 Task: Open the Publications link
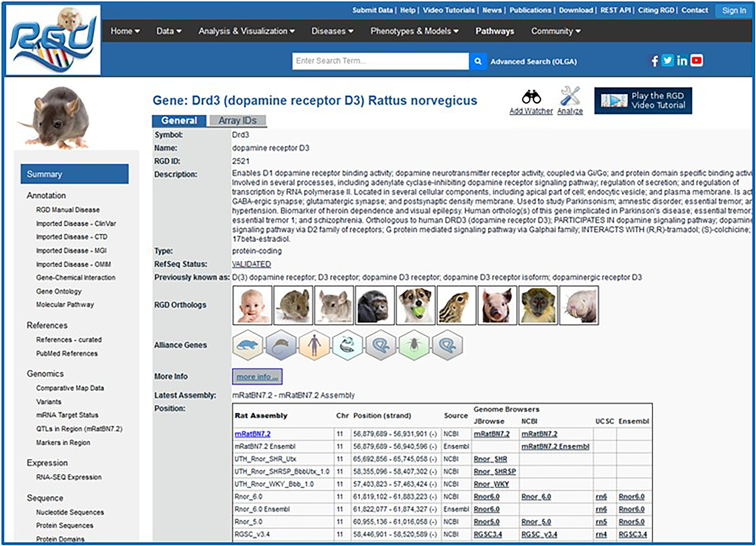[530, 10]
